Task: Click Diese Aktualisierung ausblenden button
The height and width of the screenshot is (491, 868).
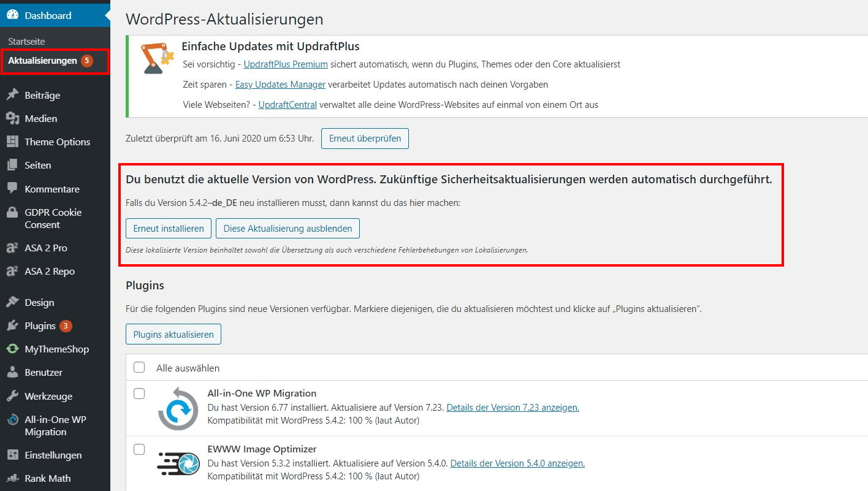Action: click(287, 228)
